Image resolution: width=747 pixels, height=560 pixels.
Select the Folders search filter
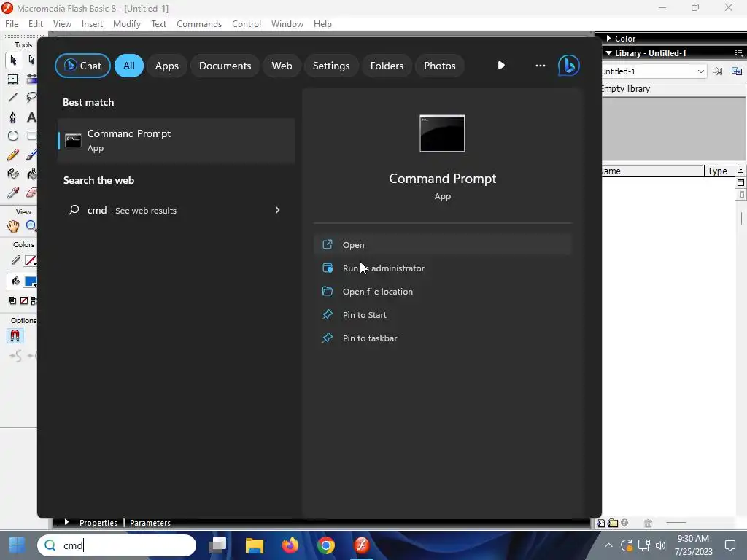click(x=387, y=66)
